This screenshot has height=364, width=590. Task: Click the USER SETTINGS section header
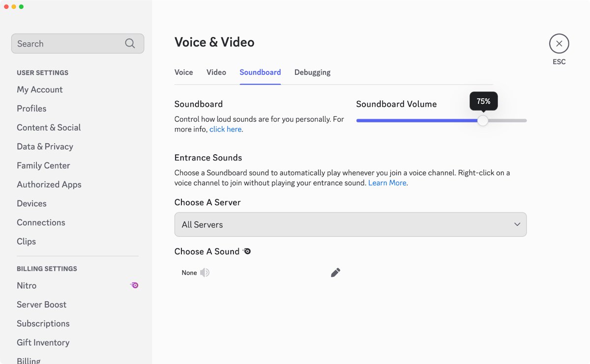pyautogui.click(x=43, y=73)
